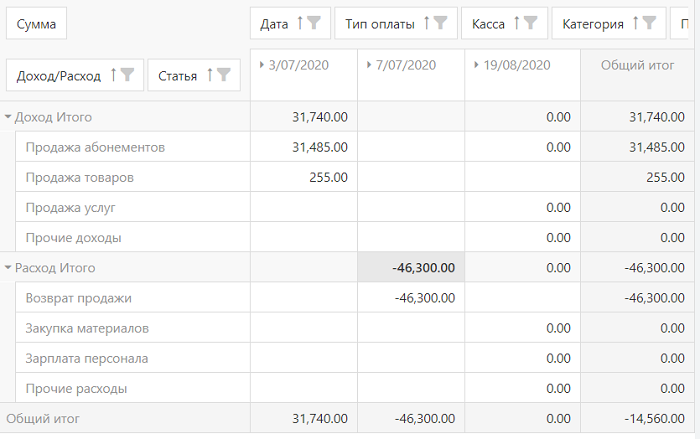
Task: Click the Дата field label
Action: coord(274,24)
